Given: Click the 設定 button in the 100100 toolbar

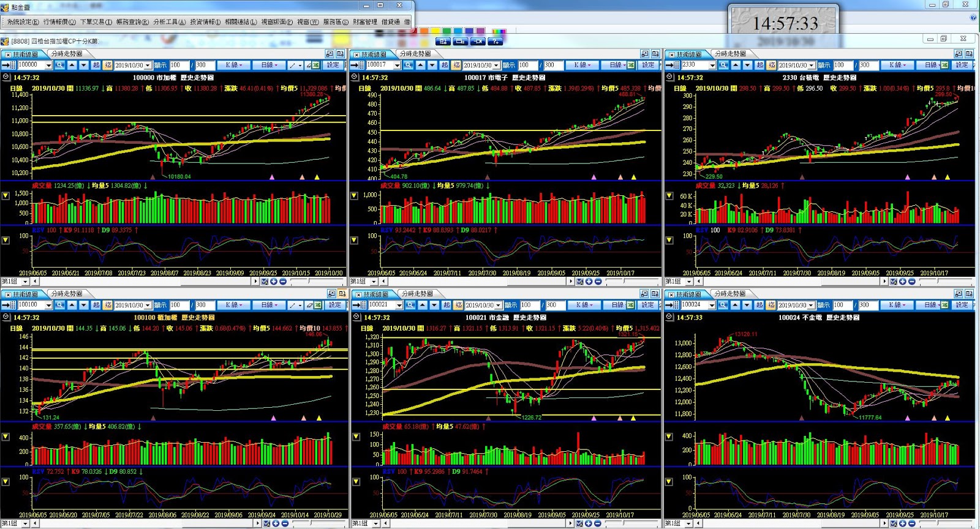Looking at the screenshot, I should pos(334,305).
